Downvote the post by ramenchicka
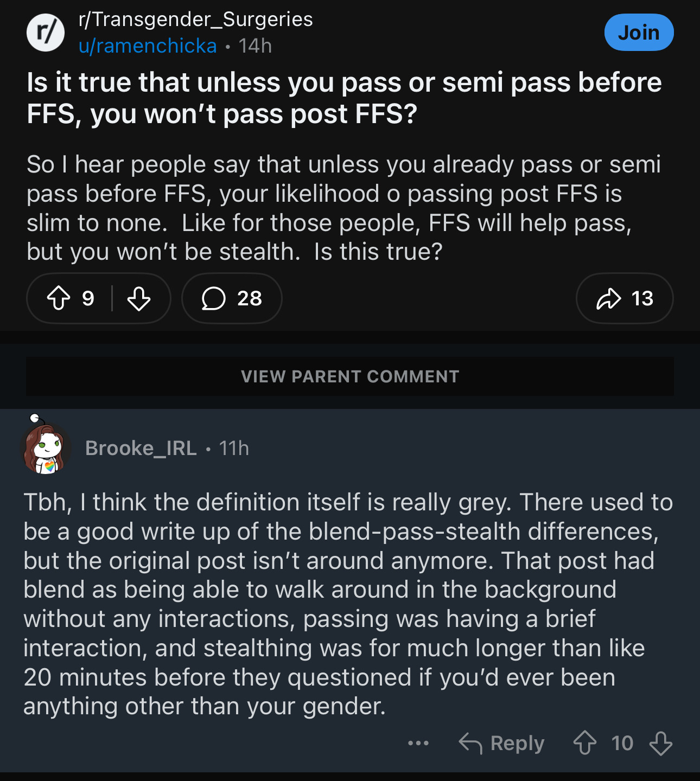Viewport: 700px width, 781px height. point(139,298)
